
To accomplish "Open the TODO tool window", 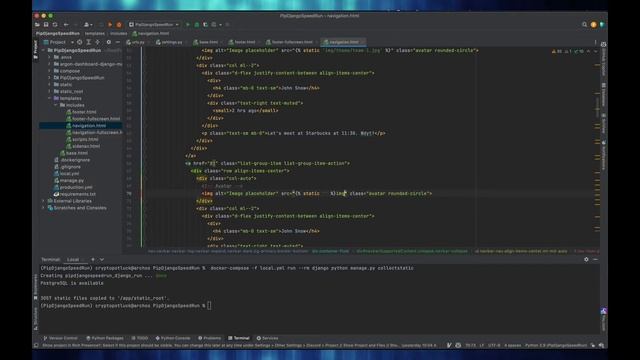I will click(140, 338).
